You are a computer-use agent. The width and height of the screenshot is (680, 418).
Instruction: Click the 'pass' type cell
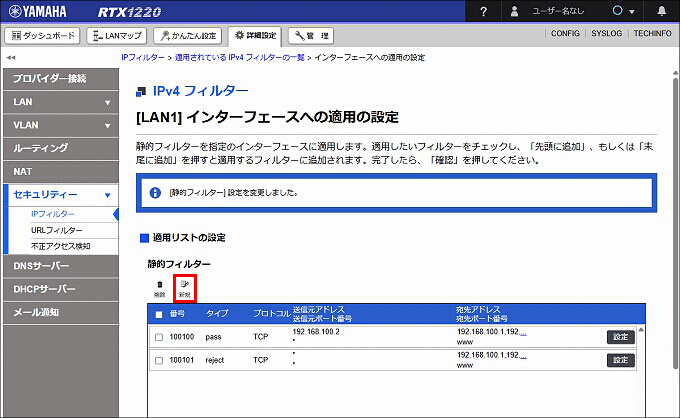(213, 337)
